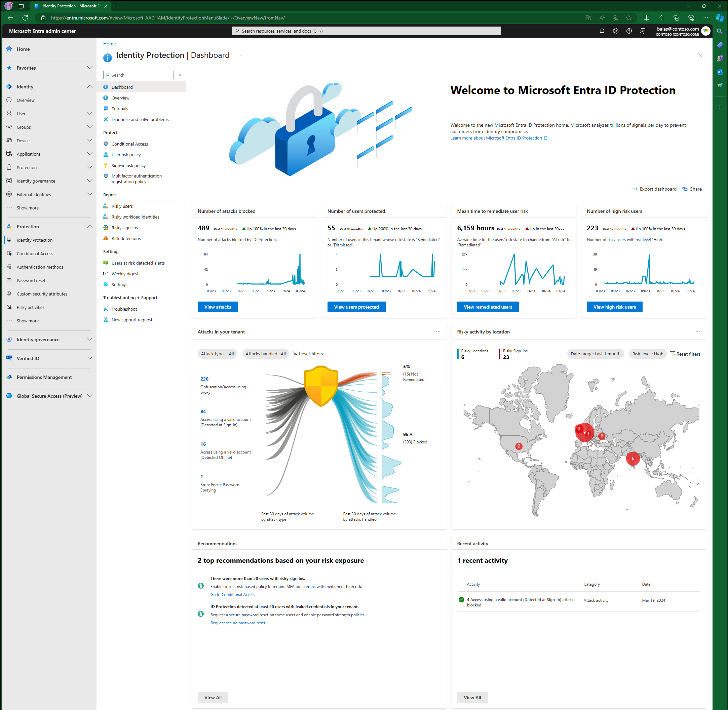Select Troubleshoot under Troubleshooting + Support

pyautogui.click(x=124, y=309)
